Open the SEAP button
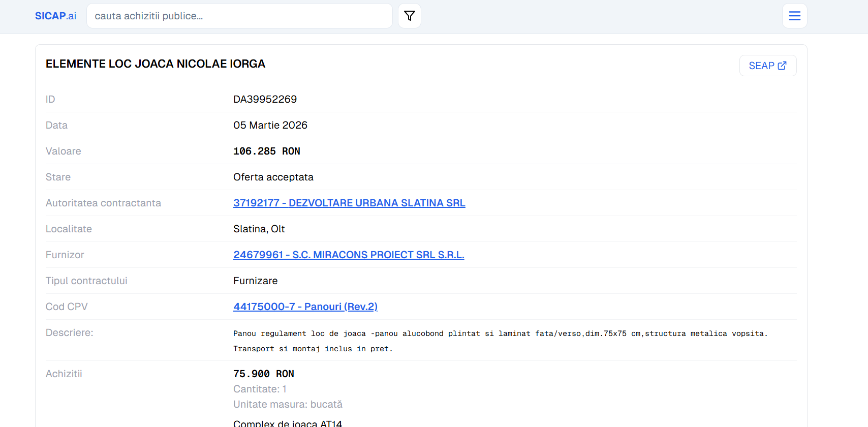Image resolution: width=868 pixels, height=427 pixels. 761,66
